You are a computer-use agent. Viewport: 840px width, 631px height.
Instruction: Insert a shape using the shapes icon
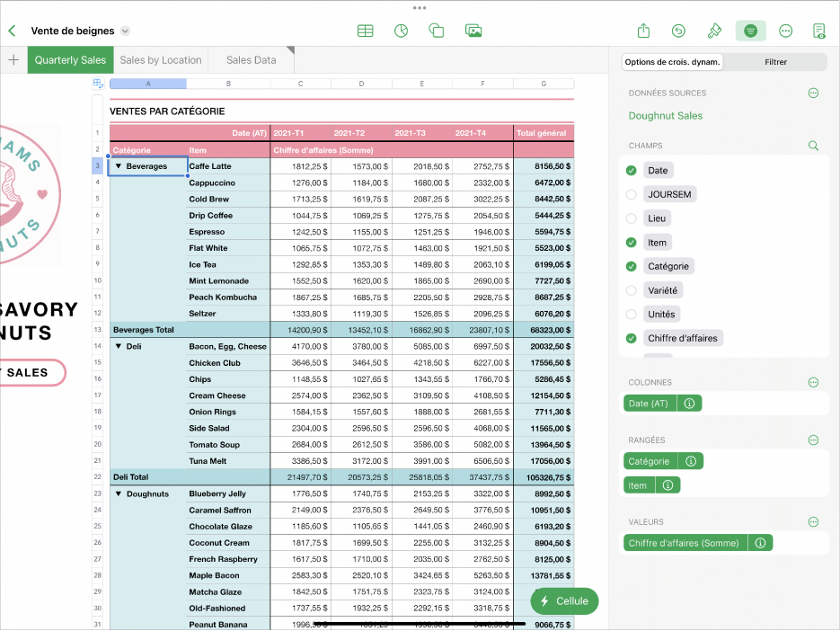click(436, 31)
